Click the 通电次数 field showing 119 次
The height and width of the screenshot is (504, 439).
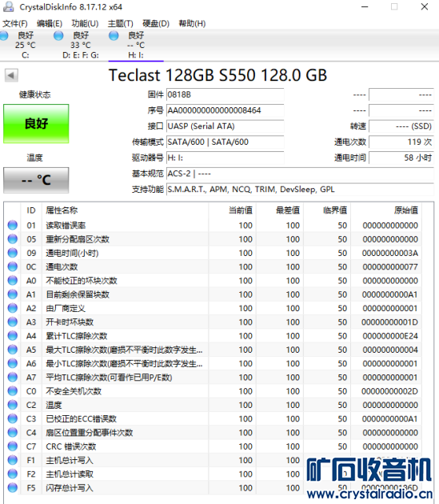click(x=401, y=142)
